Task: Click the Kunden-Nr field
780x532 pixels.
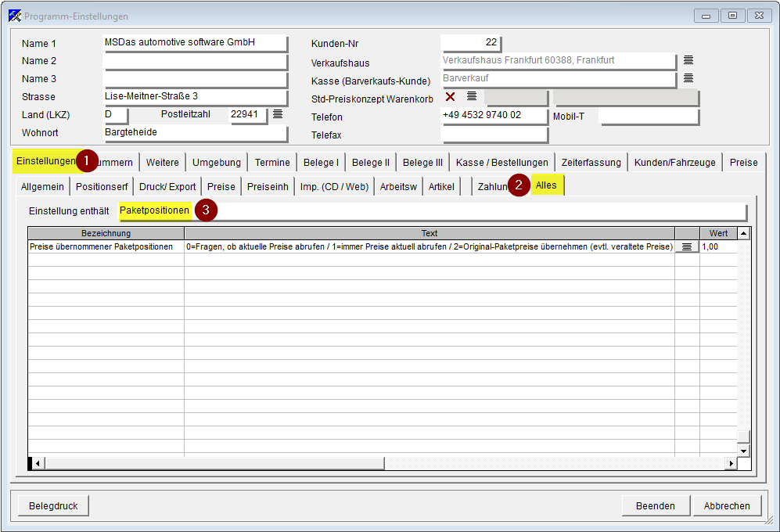Action: [471, 43]
